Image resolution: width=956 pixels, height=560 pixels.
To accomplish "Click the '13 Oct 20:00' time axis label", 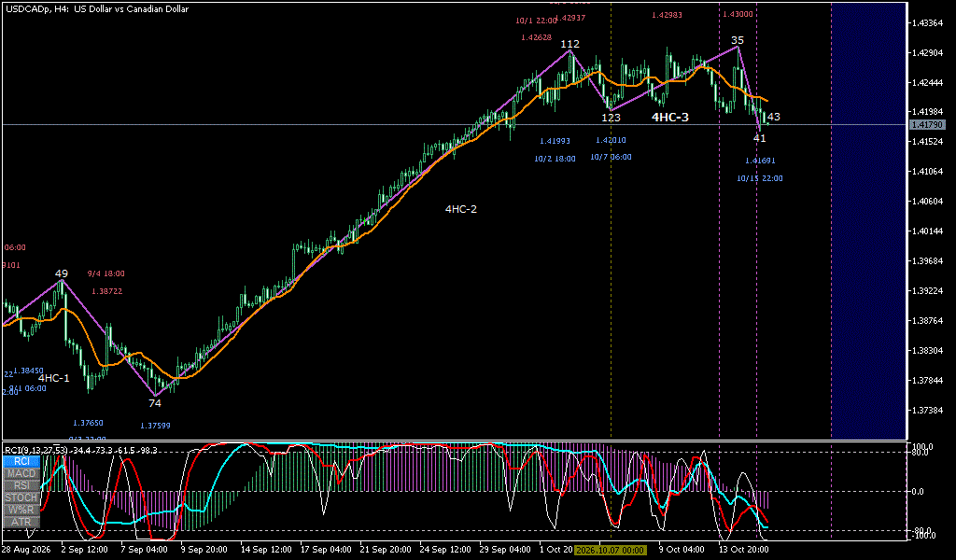I will pyautogui.click(x=744, y=549).
